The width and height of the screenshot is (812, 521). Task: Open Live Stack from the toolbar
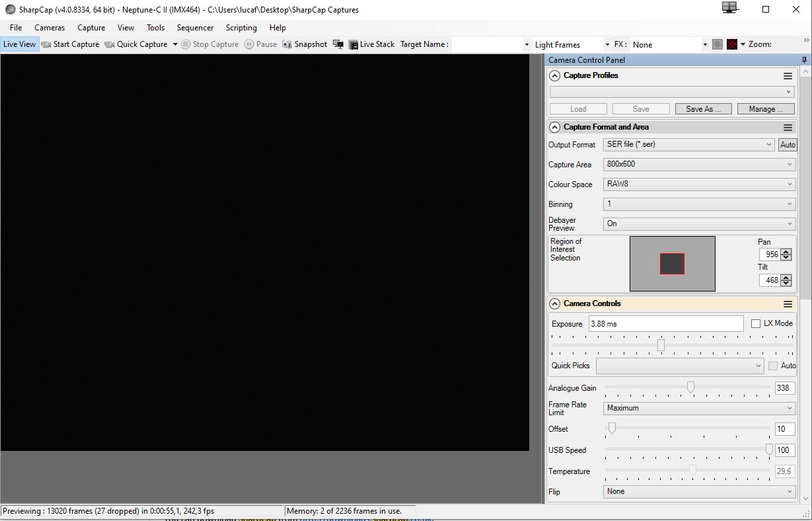point(371,44)
